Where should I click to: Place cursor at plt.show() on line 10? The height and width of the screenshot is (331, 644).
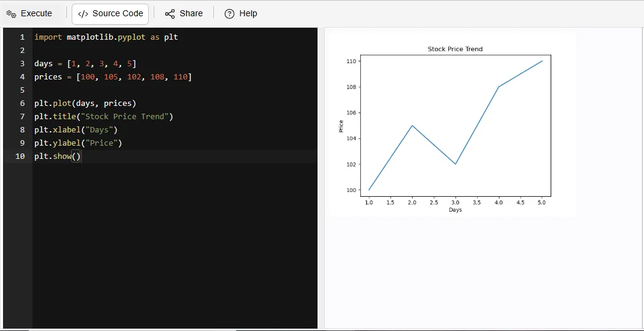point(57,156)
